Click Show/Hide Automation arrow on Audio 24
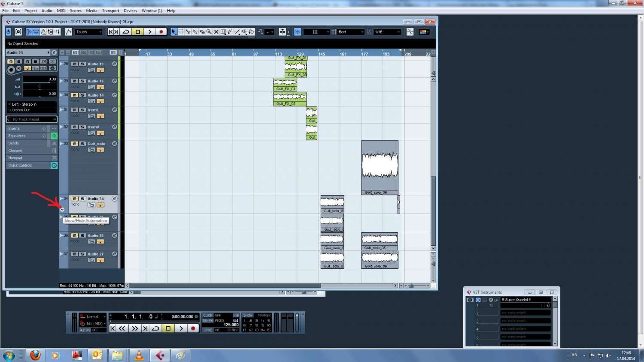This screenshot has width=644, height=362. point(62,210)
